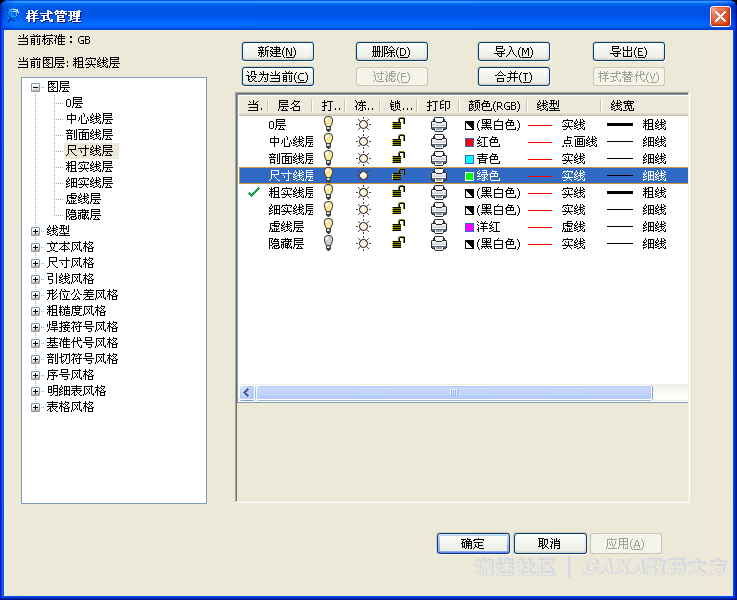Toggle the lightbulb on 中心线层 row
The image size is (737, 600).
(x=328, y=142)
